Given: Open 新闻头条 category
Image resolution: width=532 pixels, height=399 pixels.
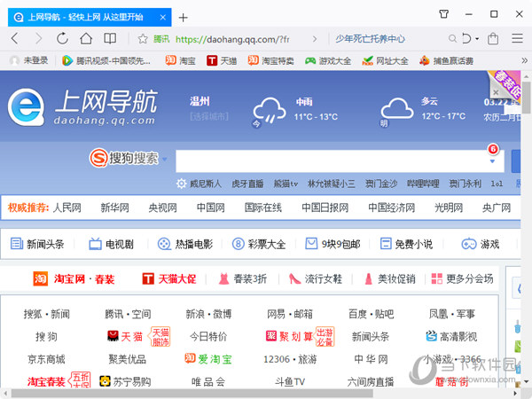Looking at the screenshot, I should 37,244.
